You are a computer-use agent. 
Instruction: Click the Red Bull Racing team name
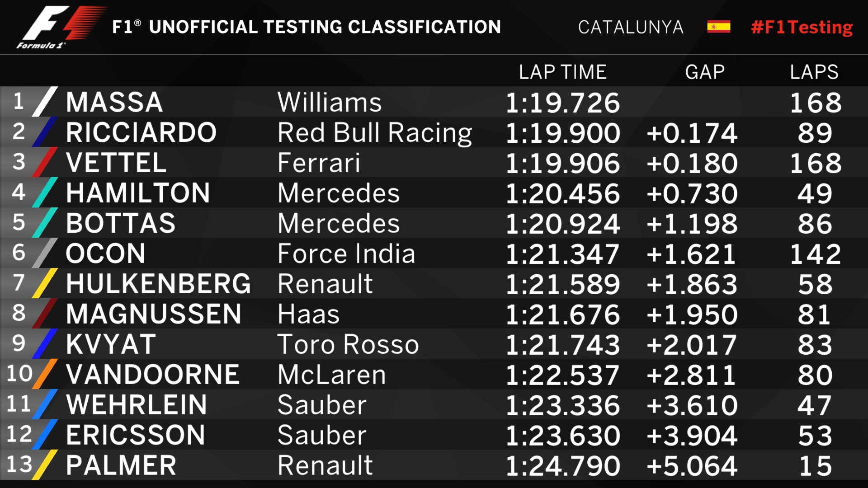point(375,133)
